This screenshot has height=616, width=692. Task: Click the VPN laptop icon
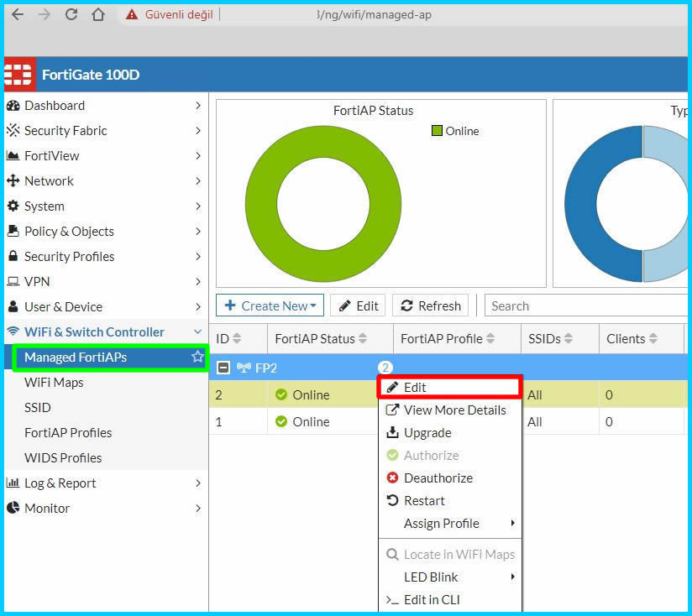coord(13,281)
